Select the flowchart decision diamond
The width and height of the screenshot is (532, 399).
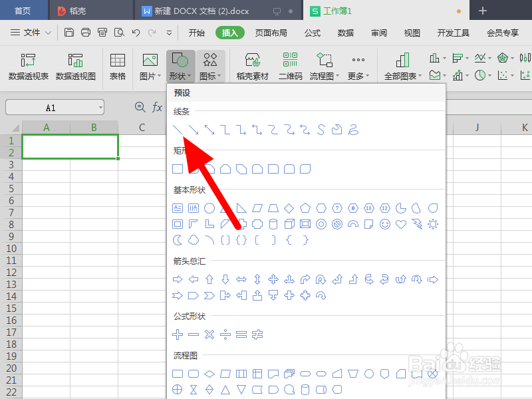pos(209,374)
